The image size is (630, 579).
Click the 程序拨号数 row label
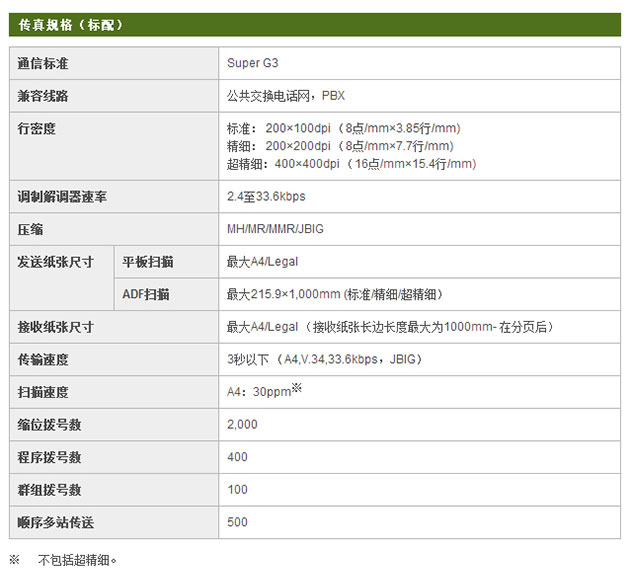click(49, 457)
